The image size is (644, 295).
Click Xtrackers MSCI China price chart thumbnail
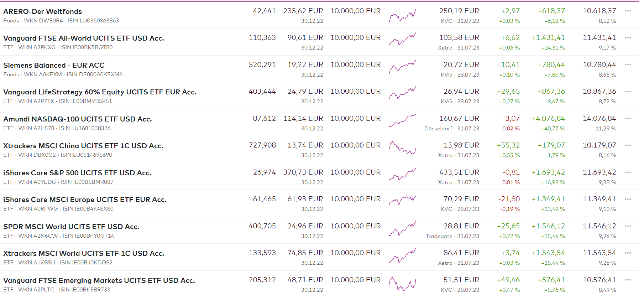pos(402,148)
